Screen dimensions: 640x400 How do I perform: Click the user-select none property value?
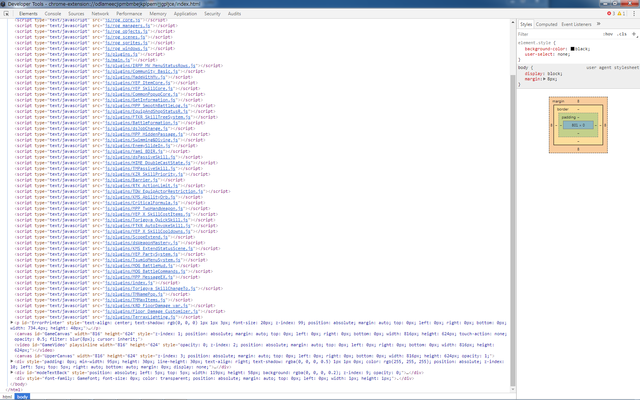[564, 54]
